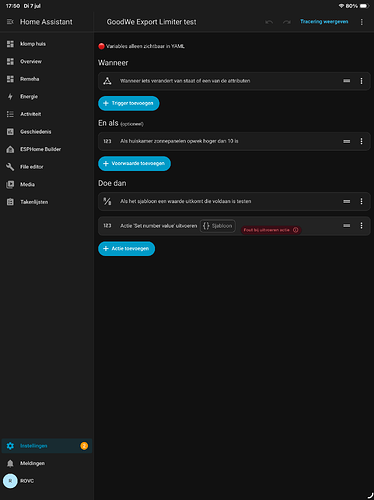Image resolution: width=374 pixels, height=500 pixels.
Task: Open three-dot menu of the state trigger
Action: pos(361,81)
